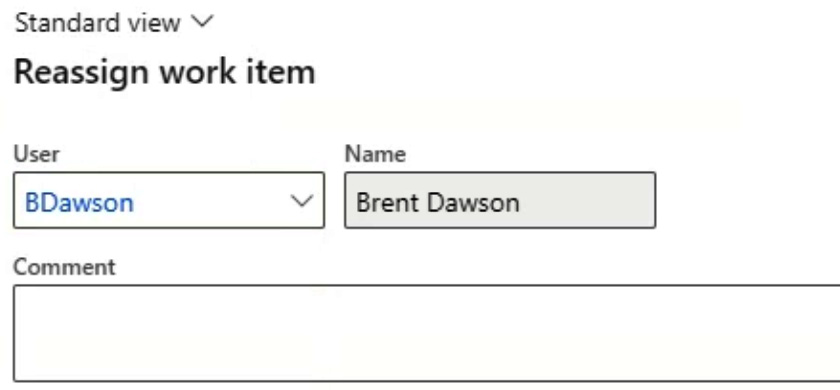Focus the User combo box field

pos(169,200)
